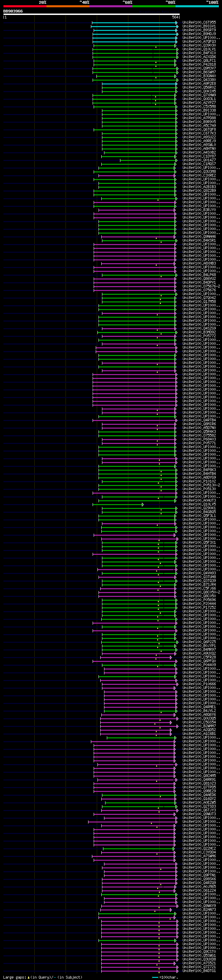Viewport: 222px width, 980px height.
Task: Click hit label UniRef100_A9REJ9
Action: pyautogui.click(x=199, y=141)
